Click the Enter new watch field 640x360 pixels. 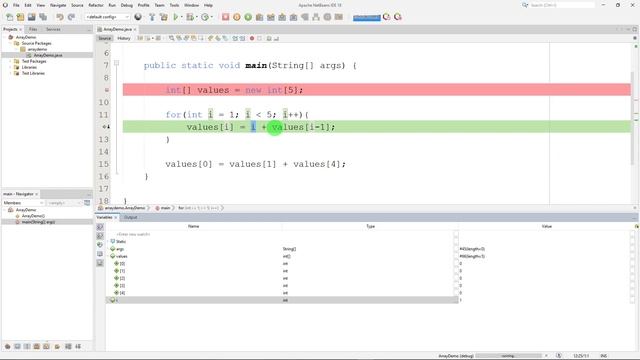pyautogui.click(x=133, y=234)
